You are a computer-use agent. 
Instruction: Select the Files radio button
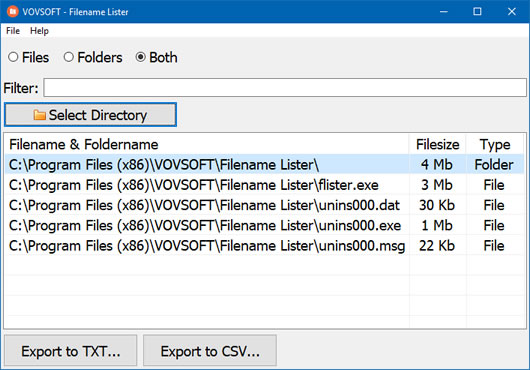28,57
